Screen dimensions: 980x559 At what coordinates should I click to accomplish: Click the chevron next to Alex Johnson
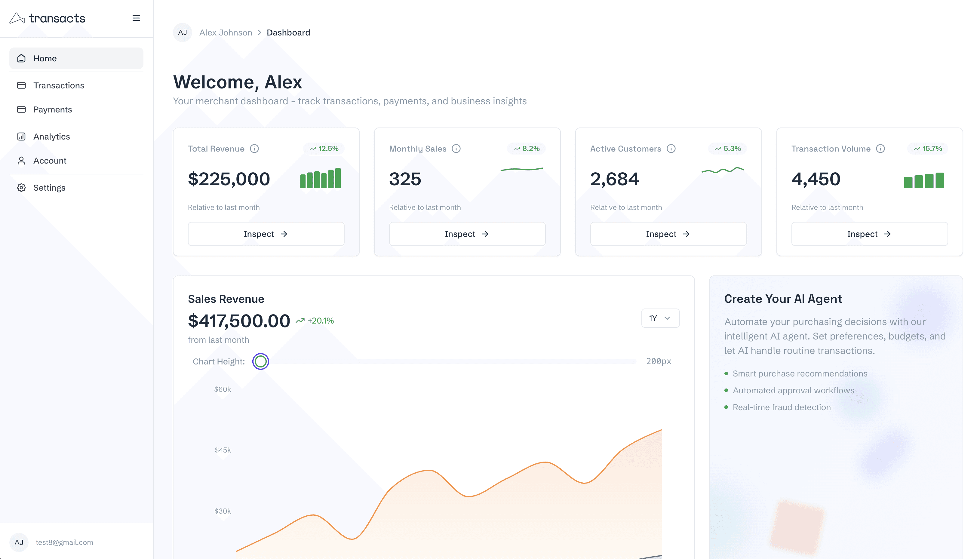click(260, 33)
